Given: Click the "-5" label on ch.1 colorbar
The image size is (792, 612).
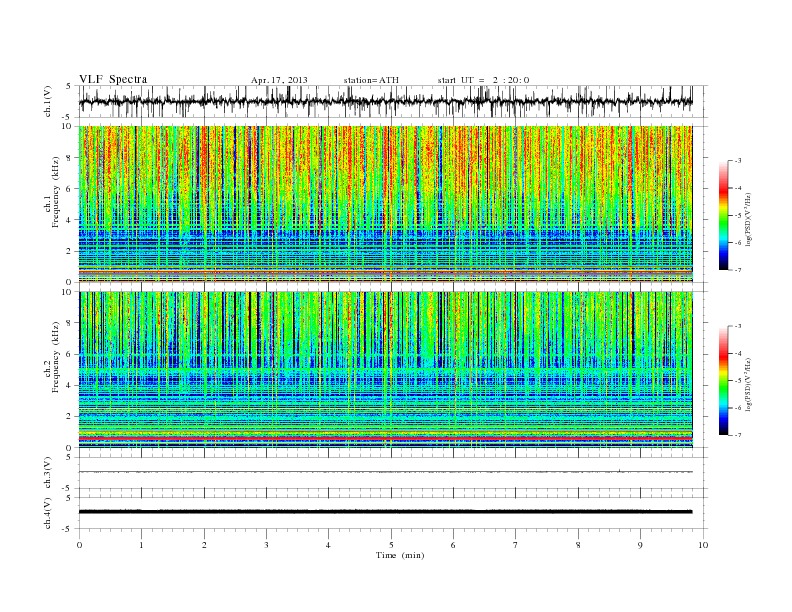Looking at the screenshot, I should tap(738, 216).
